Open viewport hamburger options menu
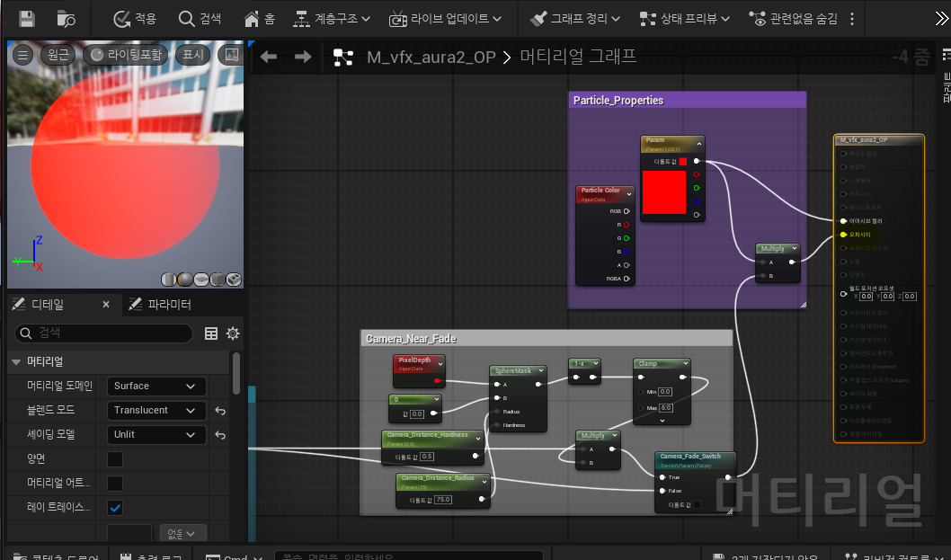This screenshot has width=951, height=560. coord(23,55)
